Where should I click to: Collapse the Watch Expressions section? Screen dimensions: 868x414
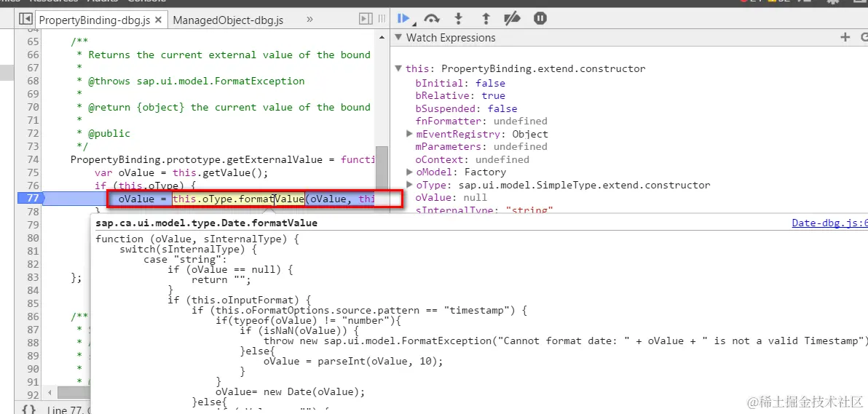coord(399,38)
